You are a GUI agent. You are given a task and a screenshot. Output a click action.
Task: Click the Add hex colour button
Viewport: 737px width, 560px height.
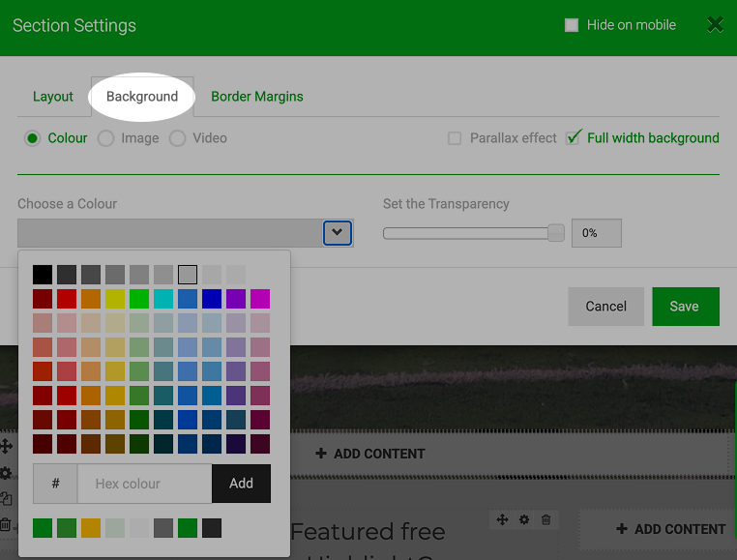(241, 484)
